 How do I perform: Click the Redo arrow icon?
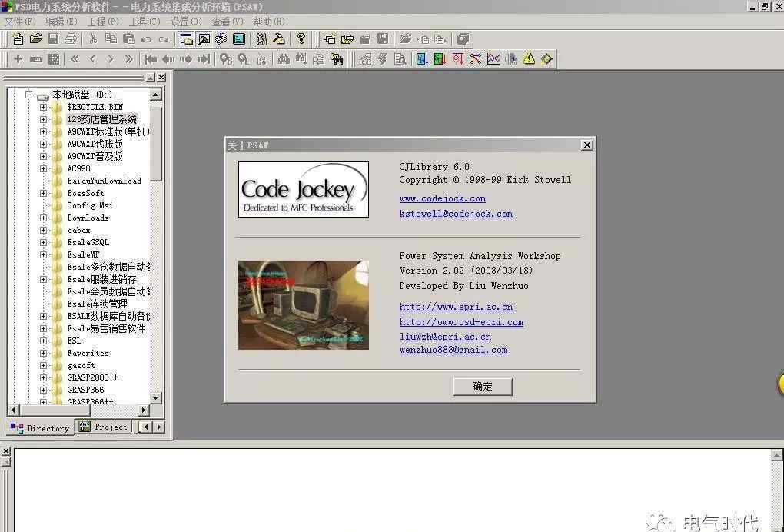[164, 39]
